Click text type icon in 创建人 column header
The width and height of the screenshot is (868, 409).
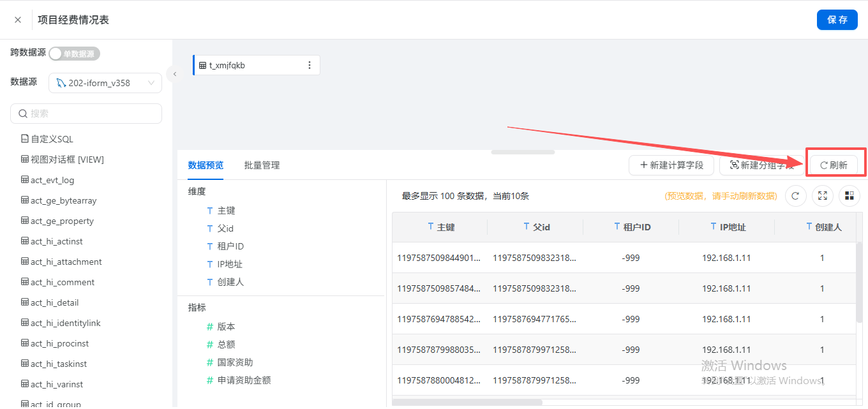(809, 227)
